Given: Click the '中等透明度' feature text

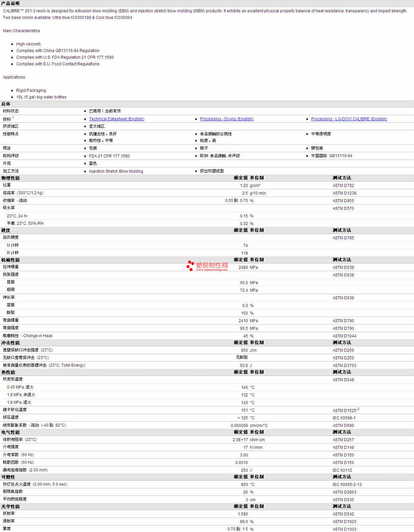Looking at the screenshot, I should tap(321, 134).
